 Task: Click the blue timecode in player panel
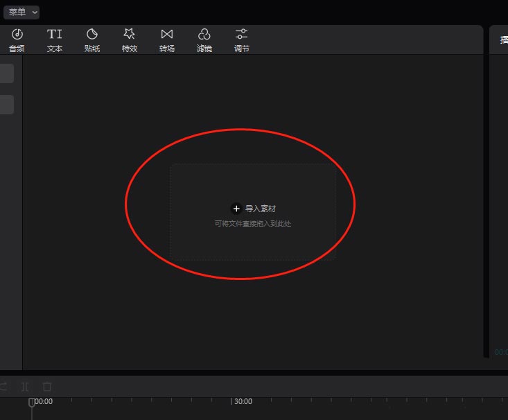501,352
